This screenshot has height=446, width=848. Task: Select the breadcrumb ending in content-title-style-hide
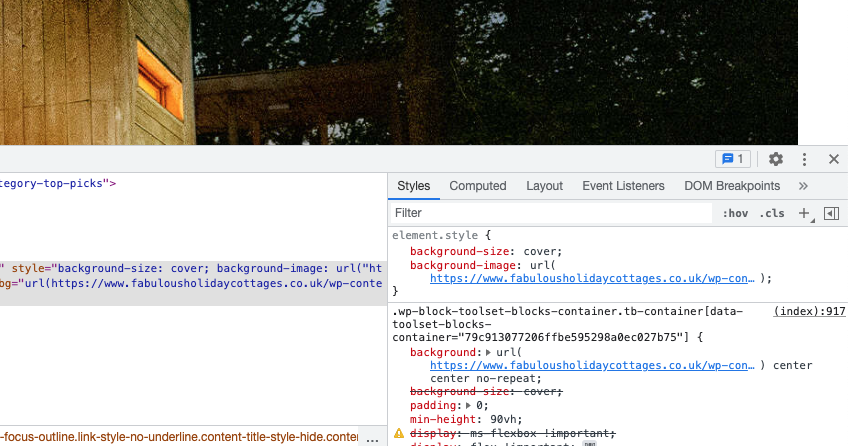pos(179,437)
